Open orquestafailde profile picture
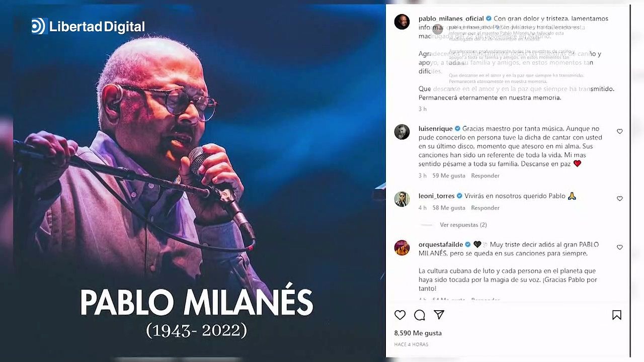 pos(402,248)
